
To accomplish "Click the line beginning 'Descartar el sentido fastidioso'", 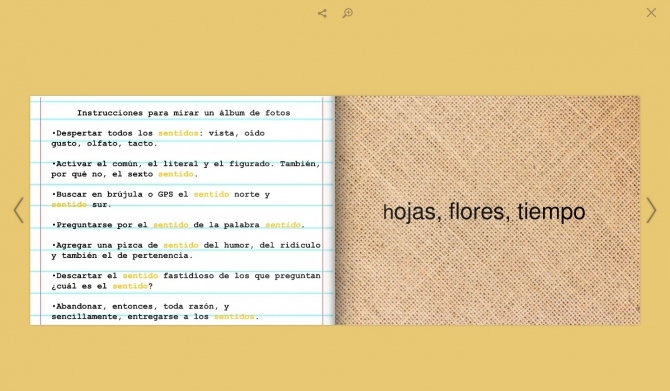I will 186,276.
